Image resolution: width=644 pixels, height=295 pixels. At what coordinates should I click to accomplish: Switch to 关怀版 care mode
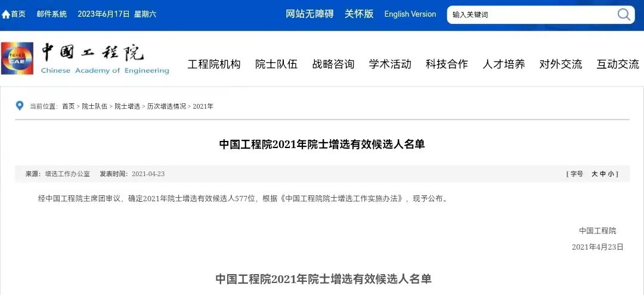[359, 14]
